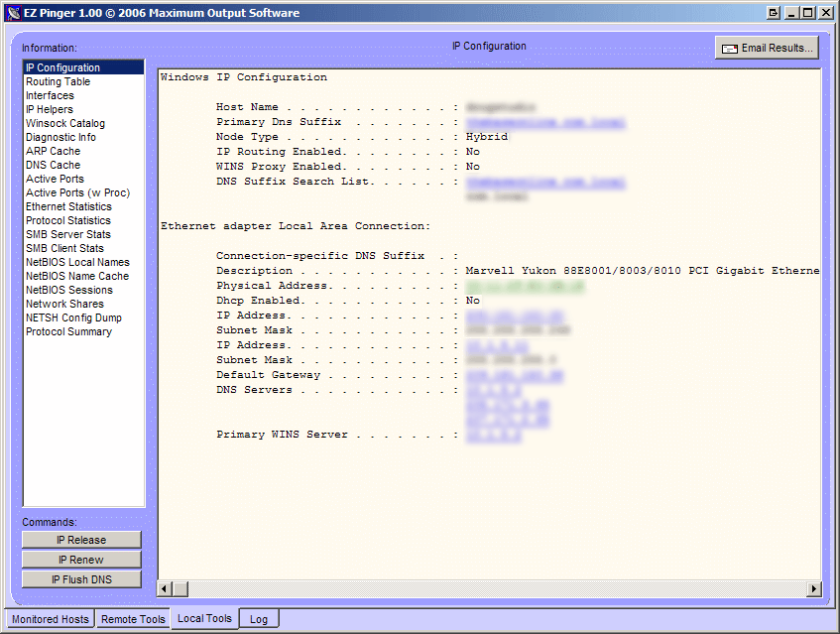Select Routing Table in the list
Screen dimensions: 840x634
(83, 81)
